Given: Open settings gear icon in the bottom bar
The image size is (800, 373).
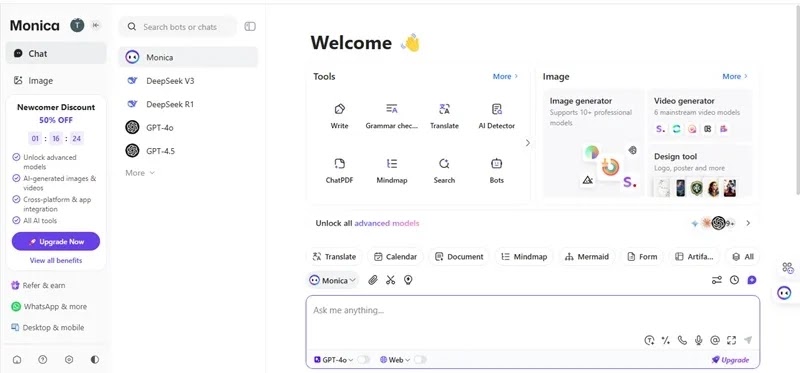Looking at the screenshot, I should tap(69, 360).
